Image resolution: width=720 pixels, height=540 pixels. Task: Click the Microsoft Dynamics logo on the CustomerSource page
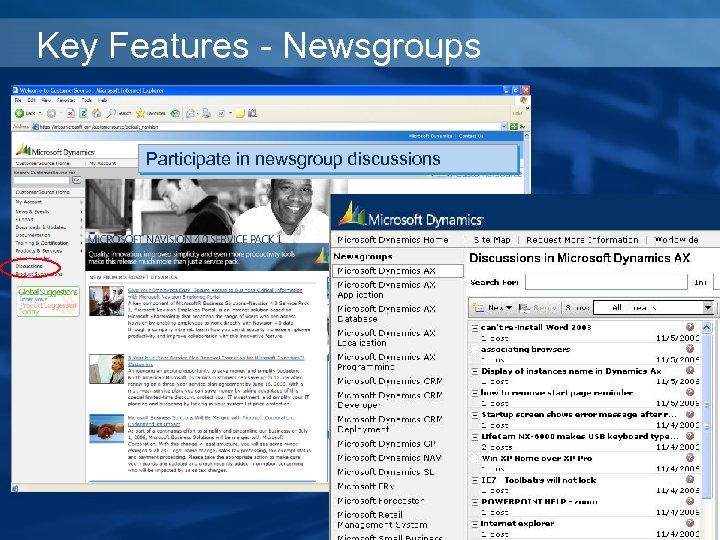[55, 150]
